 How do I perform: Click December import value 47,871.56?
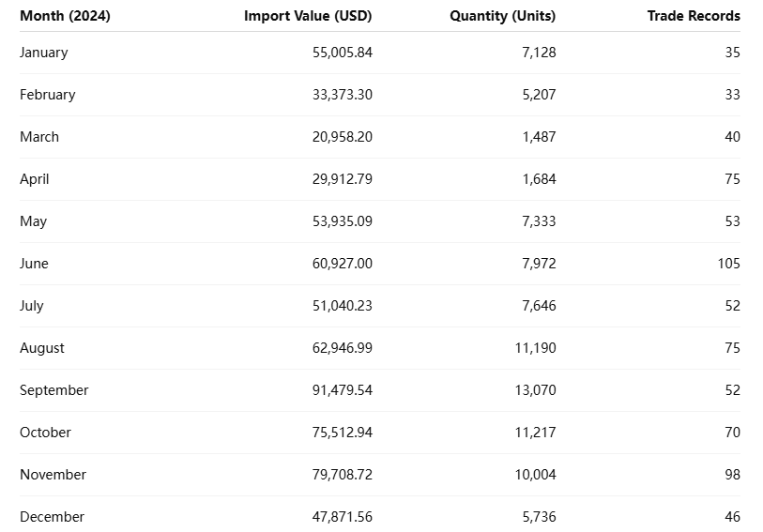click(342, 517)
